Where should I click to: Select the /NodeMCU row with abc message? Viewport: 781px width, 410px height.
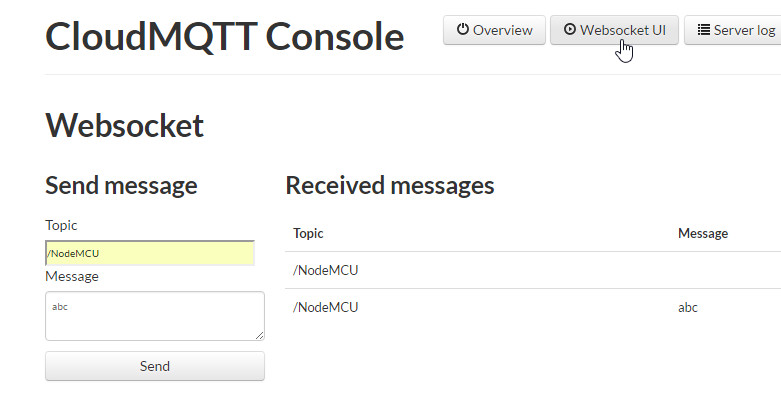[533, 307]
